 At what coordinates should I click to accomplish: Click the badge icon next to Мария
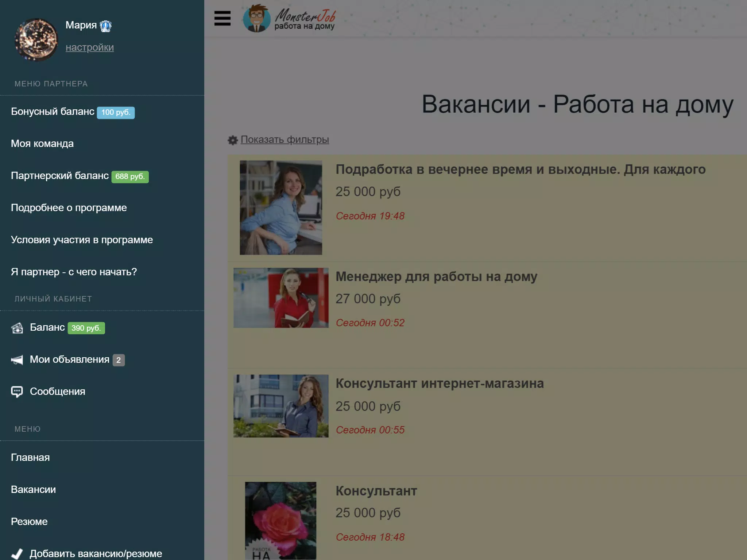[105, 26]
